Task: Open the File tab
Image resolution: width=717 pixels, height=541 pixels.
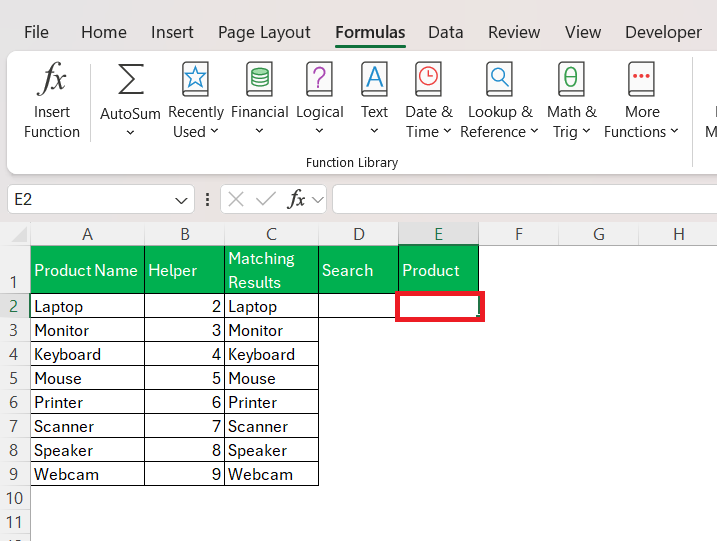Action: pyautogui.click(x=36, y=32)
